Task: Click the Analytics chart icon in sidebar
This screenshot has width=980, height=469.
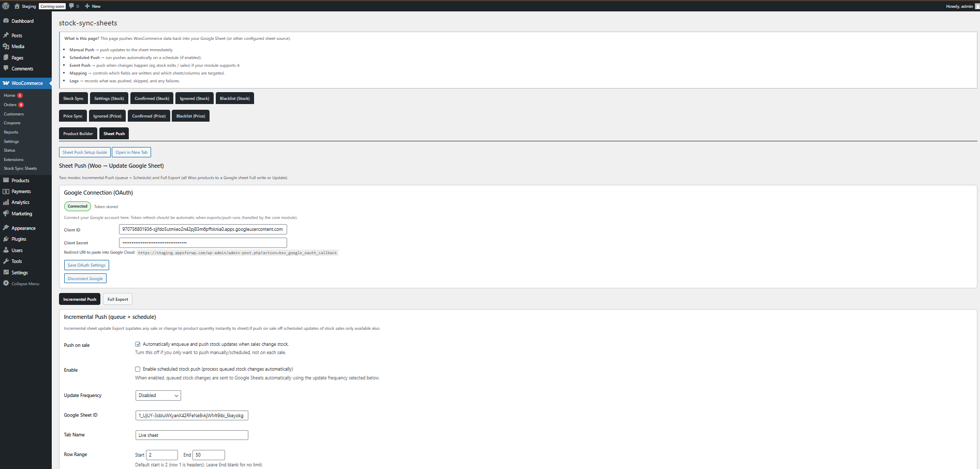Action: 7,202
